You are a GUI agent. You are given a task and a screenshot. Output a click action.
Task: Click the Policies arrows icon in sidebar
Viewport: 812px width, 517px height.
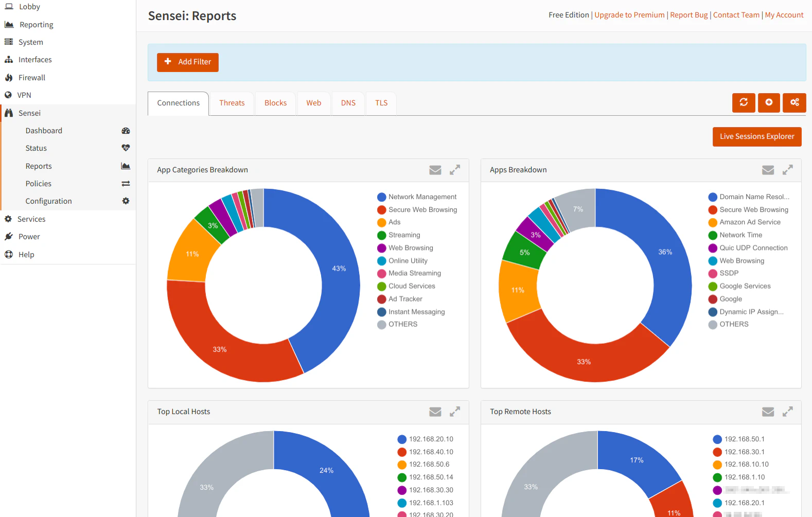point(126,184)
